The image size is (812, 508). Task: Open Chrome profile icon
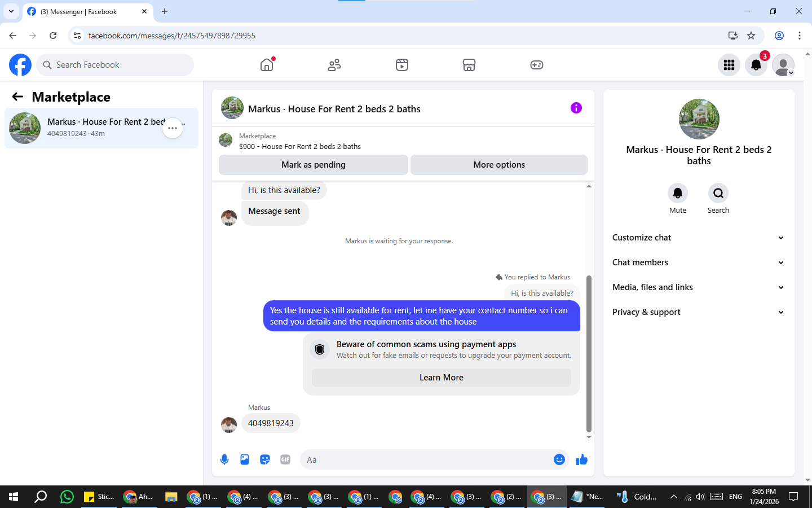click(779, 36)
